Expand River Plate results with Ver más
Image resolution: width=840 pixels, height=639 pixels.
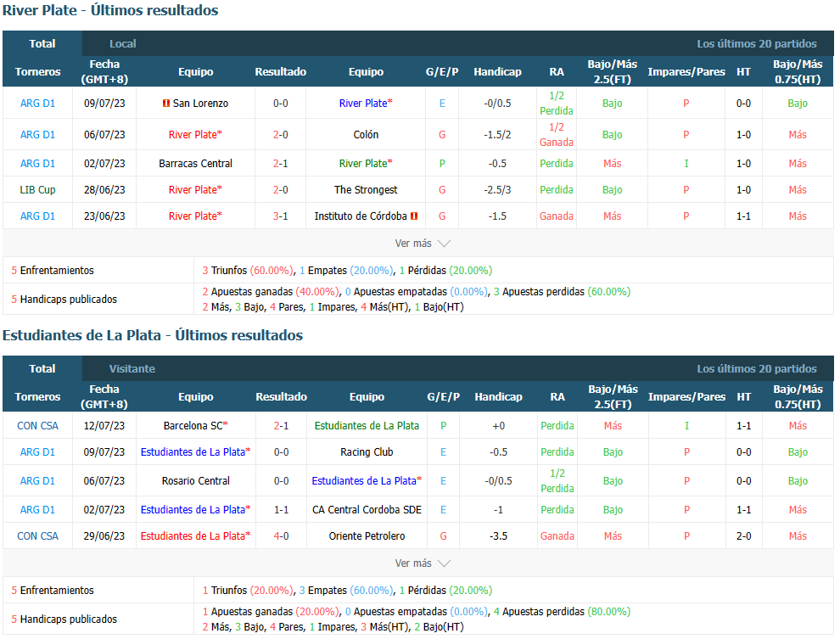point(423,244)
